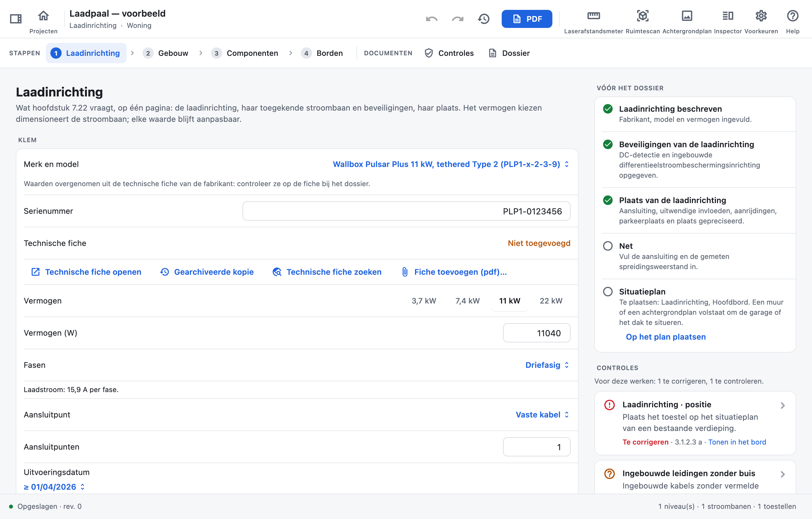Click the Vermogen (W) field 11040

point(537,333)
